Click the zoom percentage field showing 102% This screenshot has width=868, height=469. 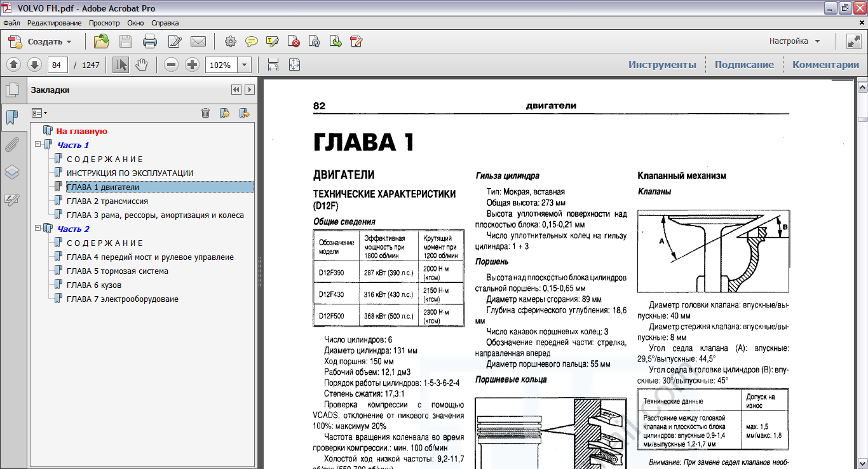(x=221, y=65)
